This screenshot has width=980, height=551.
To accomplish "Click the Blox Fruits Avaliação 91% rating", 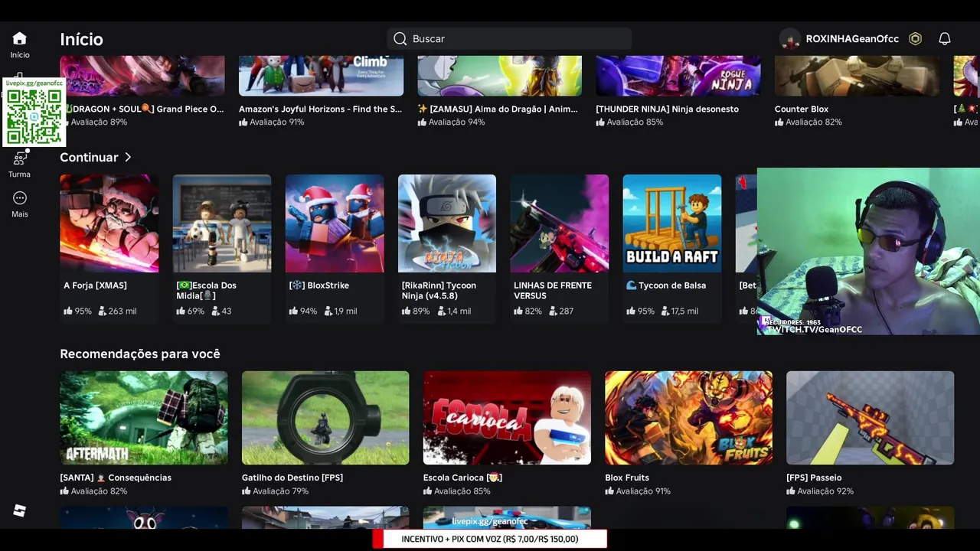I will click(637, 491).
